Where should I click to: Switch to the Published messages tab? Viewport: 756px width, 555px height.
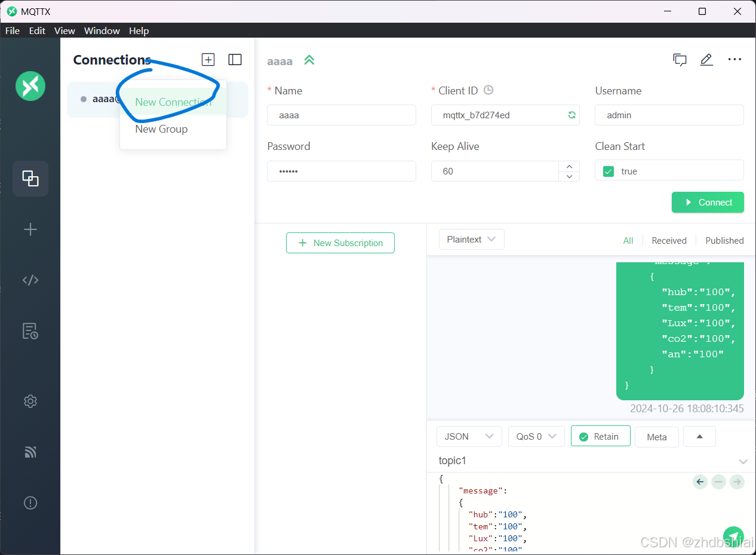(724, 240)
